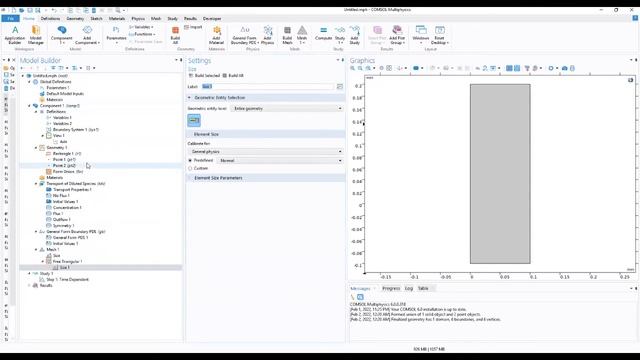
Task: Click Zoom Out in Graphics toolbar
Action: click(x=360, y=68)
